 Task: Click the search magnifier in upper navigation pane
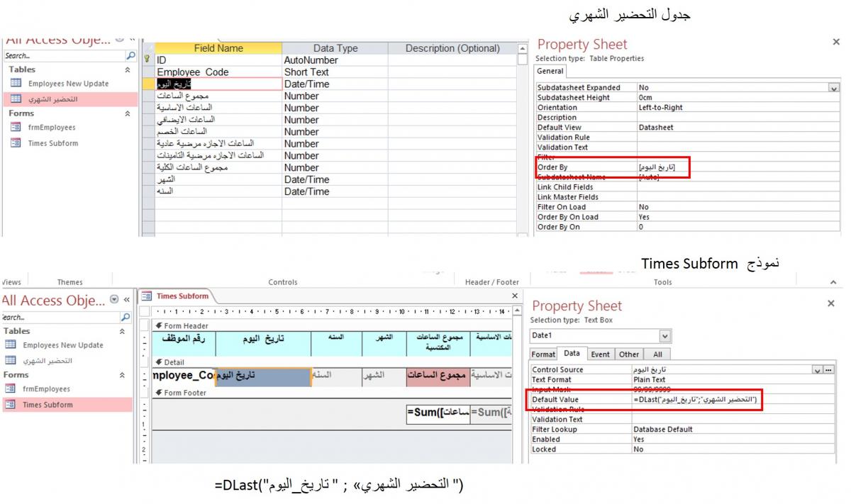[130, 55]
